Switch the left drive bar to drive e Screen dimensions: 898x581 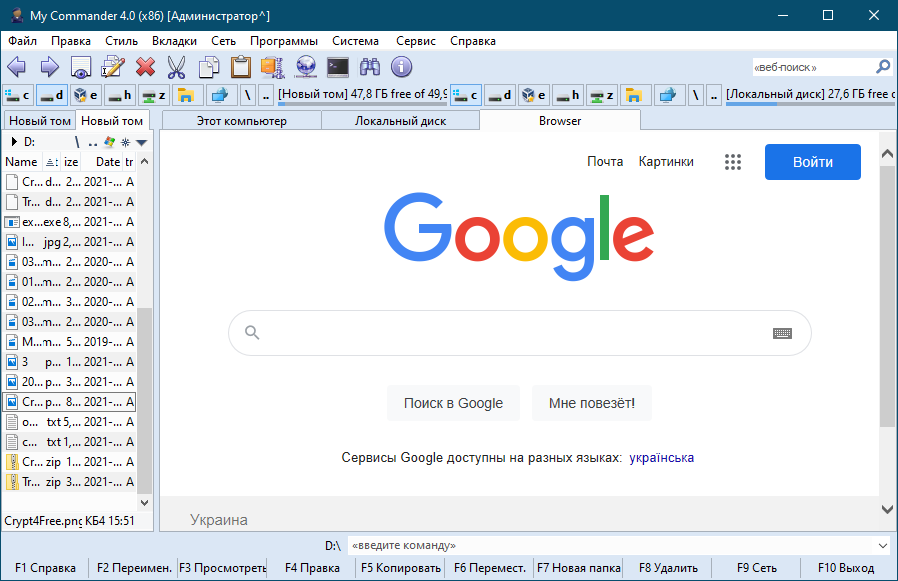coord(86,95)
